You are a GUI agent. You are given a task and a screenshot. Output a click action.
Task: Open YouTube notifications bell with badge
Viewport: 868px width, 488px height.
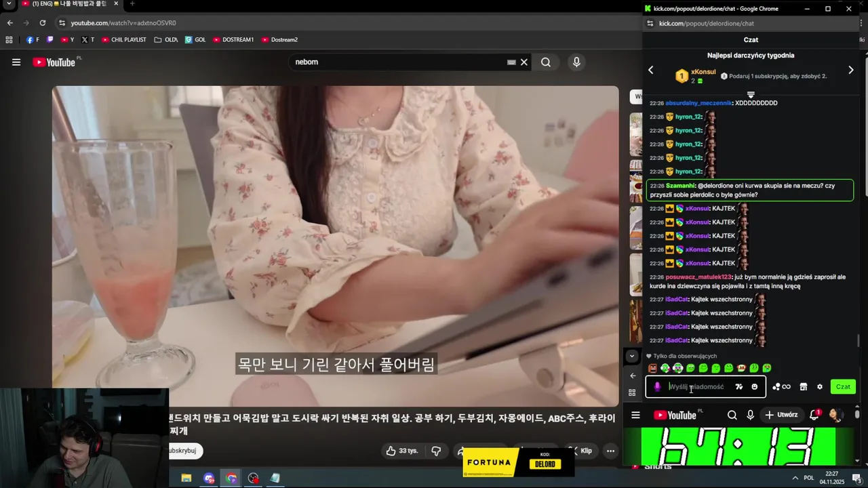[814, 415]
